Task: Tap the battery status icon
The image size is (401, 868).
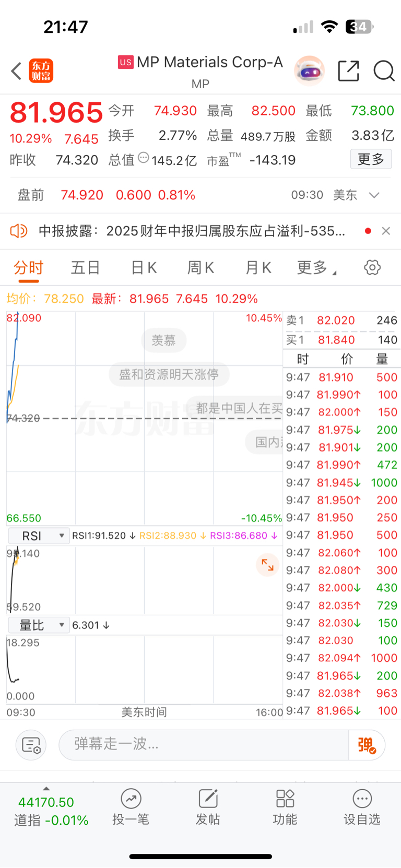Action: point(360,27)
